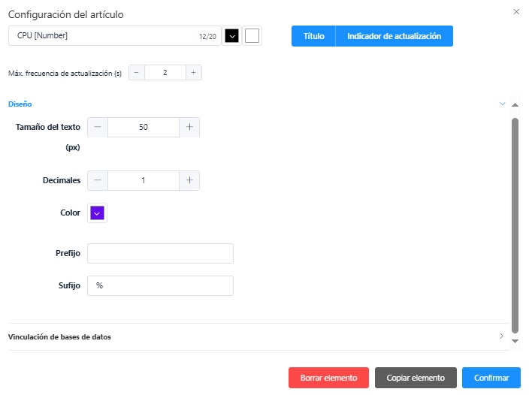The image size is (532, 395).
Task: Increase the Decimales value by one
Action: coord(189,180)
